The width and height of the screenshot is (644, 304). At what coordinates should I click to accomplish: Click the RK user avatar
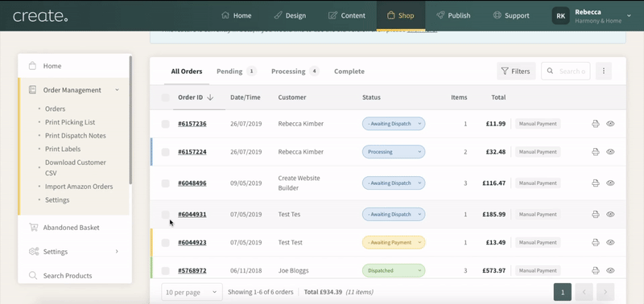click(x=560, y=15)
